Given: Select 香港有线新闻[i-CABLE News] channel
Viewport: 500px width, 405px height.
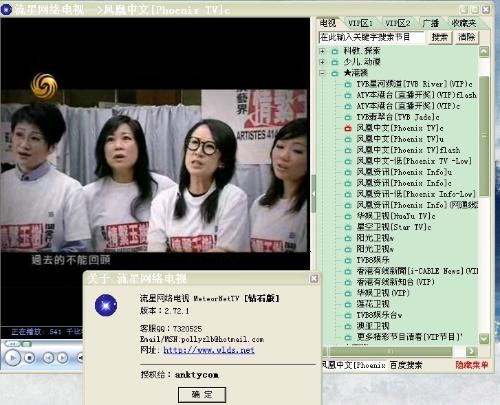Looking at the screenshot, I should coord(417,271).
